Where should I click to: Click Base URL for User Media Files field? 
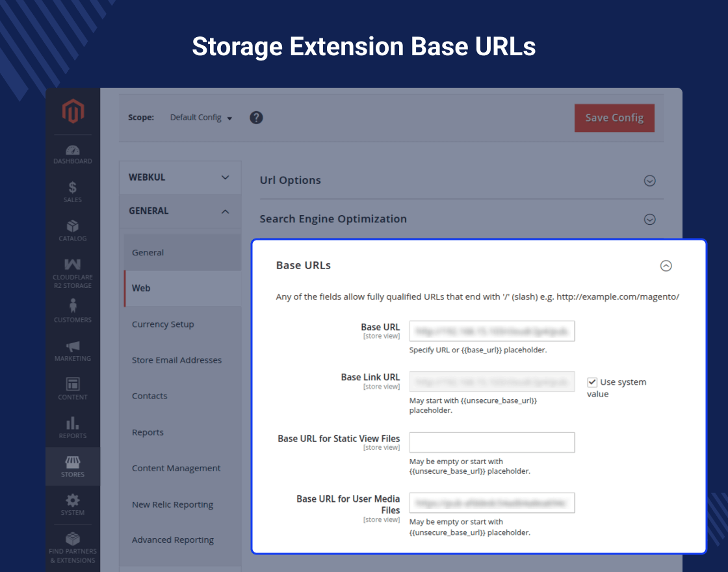click(x=491, y=503)
